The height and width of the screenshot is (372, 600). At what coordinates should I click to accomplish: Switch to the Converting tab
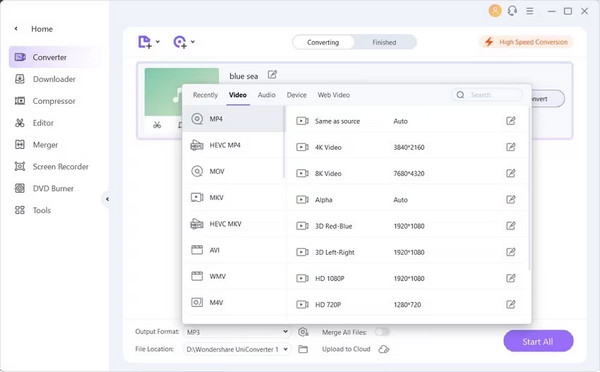[323, 42]
